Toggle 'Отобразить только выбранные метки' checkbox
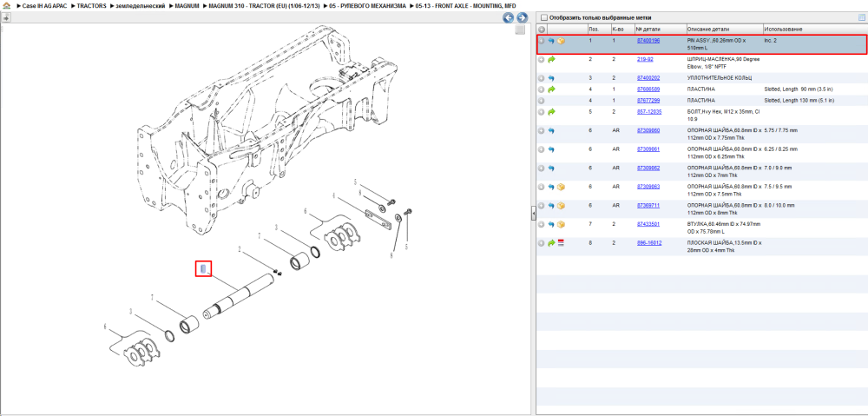This screenshot has width=868, height=416. 543,17
